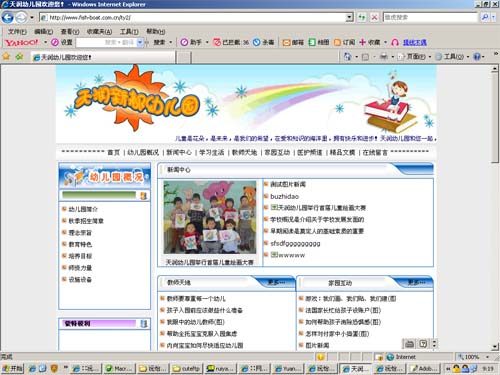The height and width of the screenshot is (375, 500).
Task: Click the 开始 Start button on taskbar
Action: pos(12,368)
